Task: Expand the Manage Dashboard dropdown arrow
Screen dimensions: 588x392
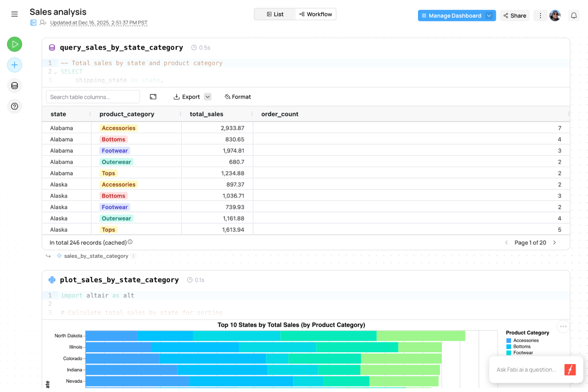Action: click(489, 16)
